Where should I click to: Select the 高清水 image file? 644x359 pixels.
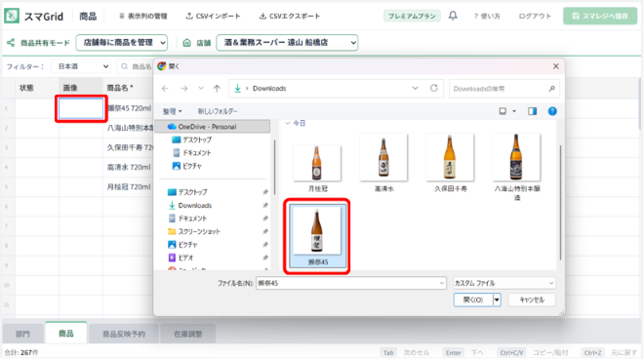tap(383, 163)
